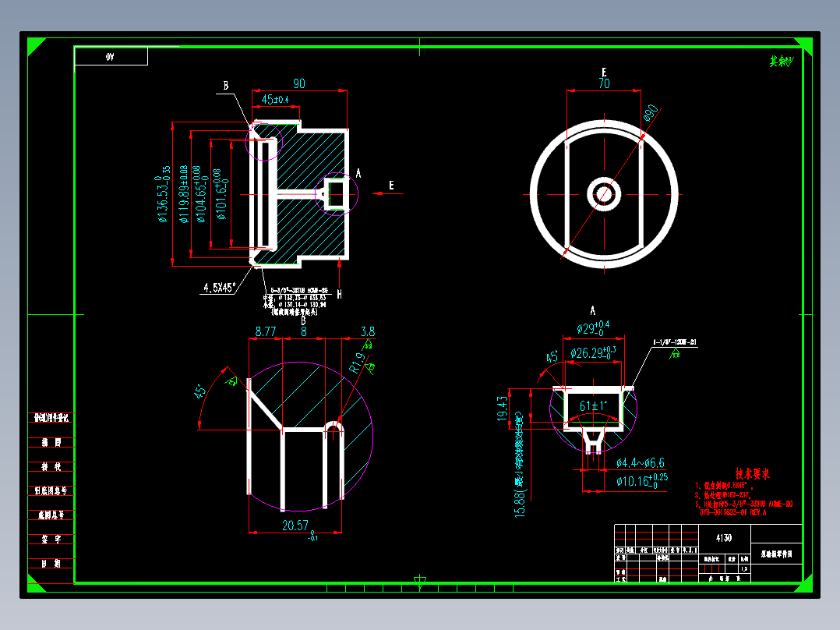The height and width of the screenshot is (630, 840).
Task: Select the 3.8 dimension in detail B
Action: (368, 332)
